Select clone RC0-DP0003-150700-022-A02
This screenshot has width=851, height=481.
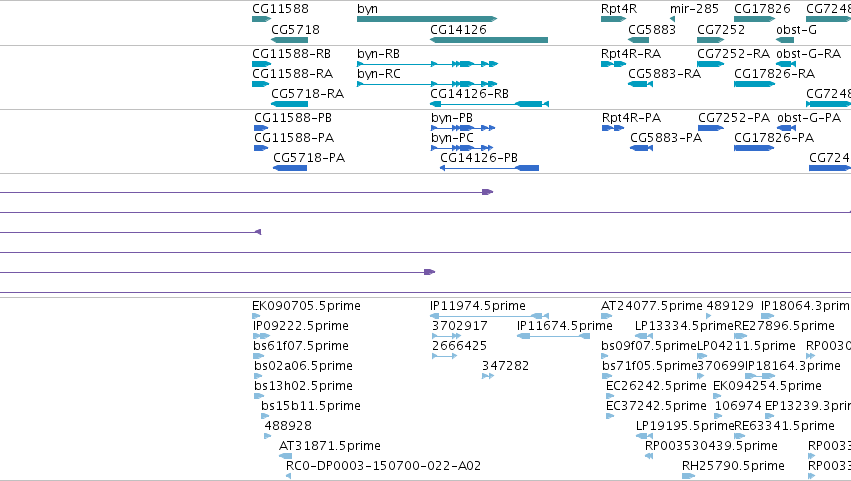tap(383, 465)
